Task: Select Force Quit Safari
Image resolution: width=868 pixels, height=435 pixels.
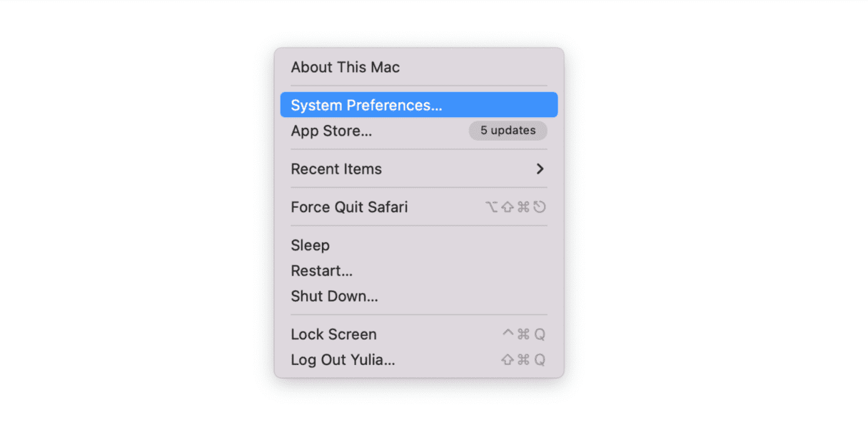Action: (349, 207)
